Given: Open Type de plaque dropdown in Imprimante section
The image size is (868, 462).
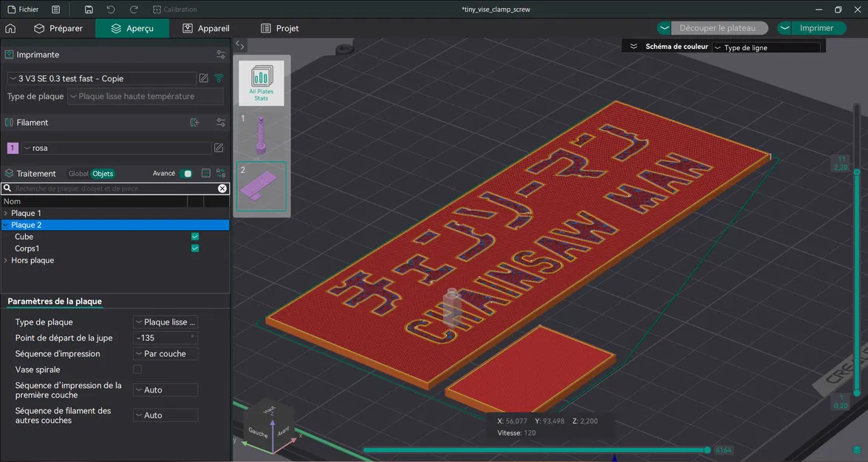Looking at the screenshot, I should [146, 96].
